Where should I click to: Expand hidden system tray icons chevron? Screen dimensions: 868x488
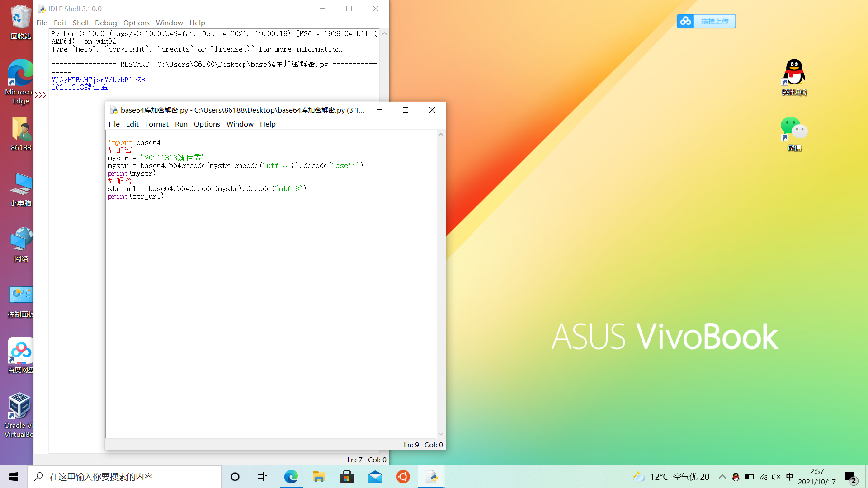[x=722, y=477]
